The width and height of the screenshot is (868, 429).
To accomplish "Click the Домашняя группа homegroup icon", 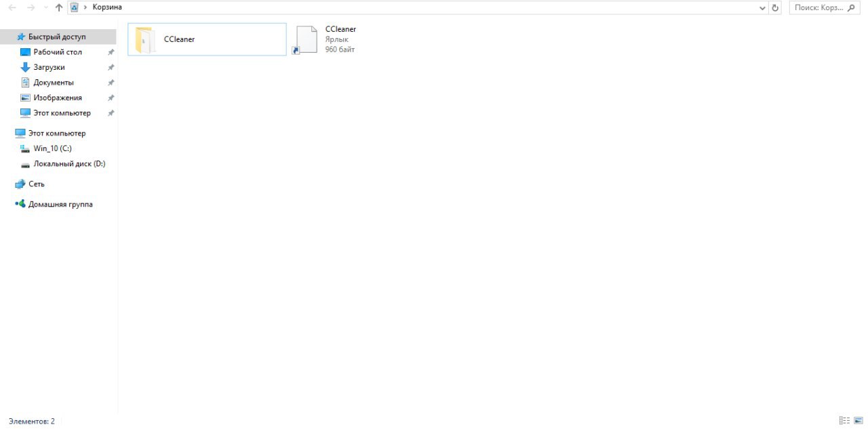I will [x=20, y=204].
